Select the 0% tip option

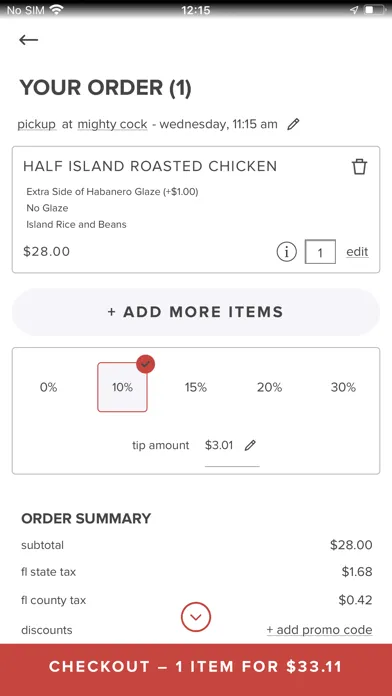point(48,387)
